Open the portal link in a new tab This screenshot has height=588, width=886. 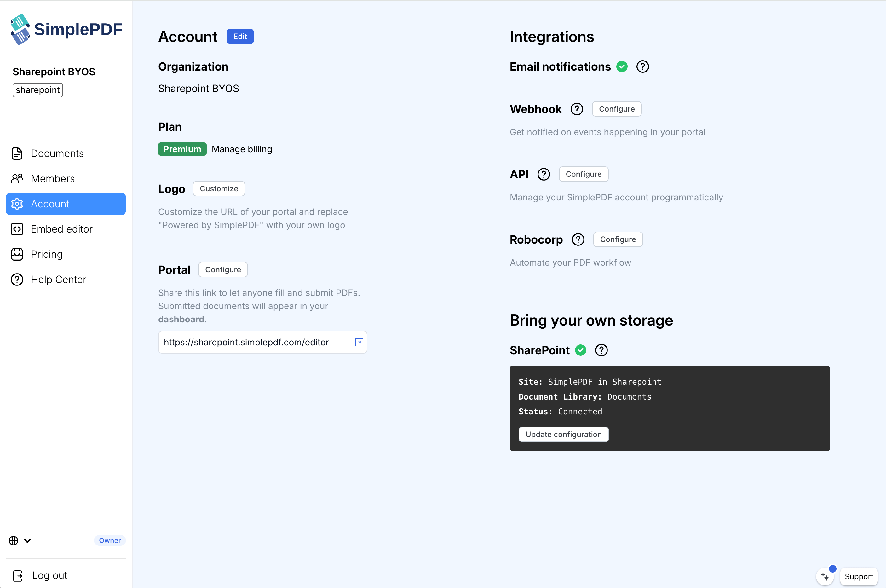[x=359, y=342]
